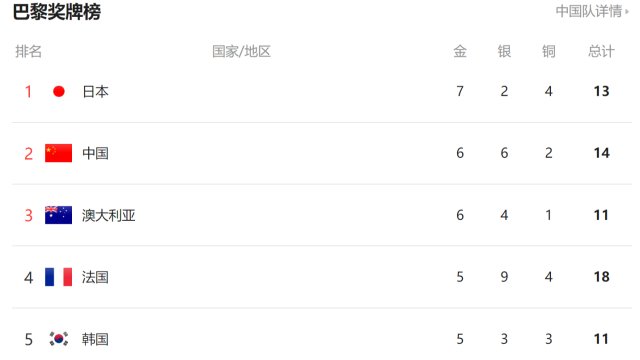Select the country name 韩国
This screenshot has width=640, height=360.
pos(95,339)
